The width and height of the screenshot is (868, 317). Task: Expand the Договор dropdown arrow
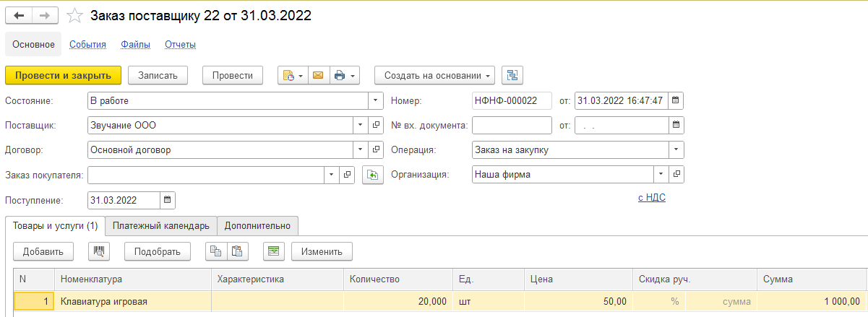point(361,150)
